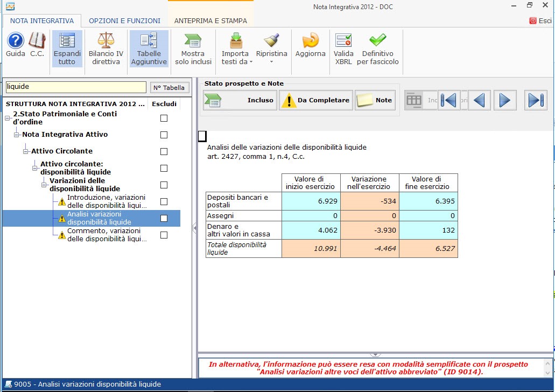Click the status bar document icon
This screenshot has width=555, height=392.
(8, 384)
